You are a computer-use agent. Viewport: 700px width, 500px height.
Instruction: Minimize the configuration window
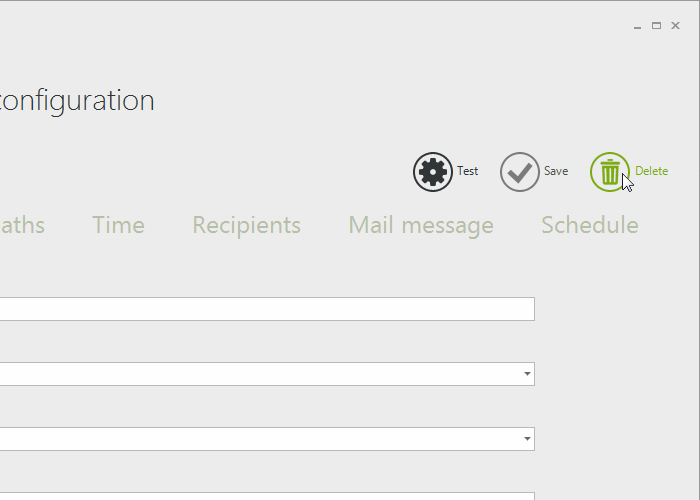(x=638, y=26)
